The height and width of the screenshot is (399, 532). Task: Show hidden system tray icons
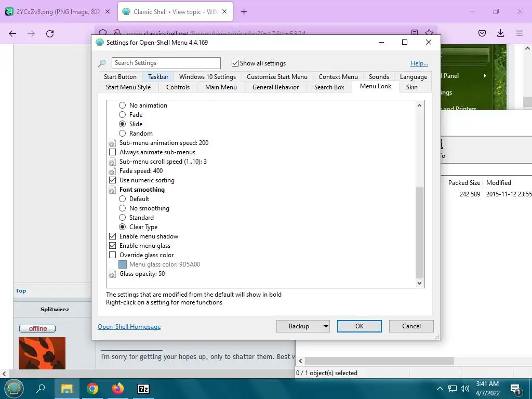[440, 389]
